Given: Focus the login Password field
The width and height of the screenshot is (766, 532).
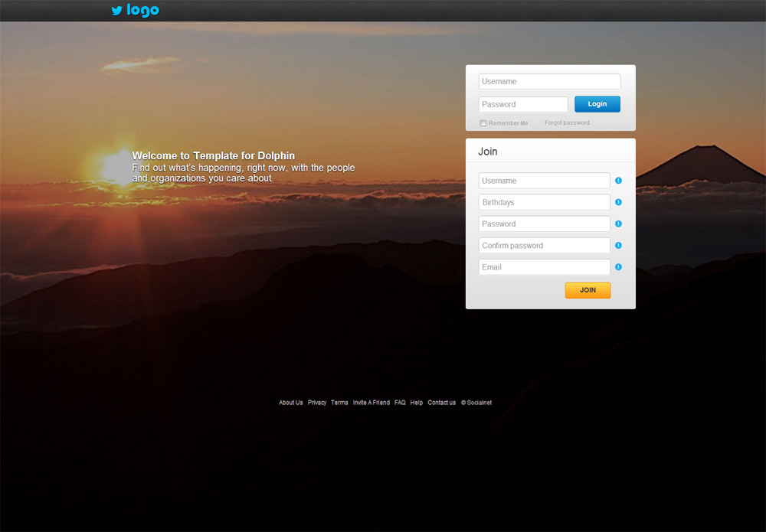Looking at the screenshot, I should pos(523,104).
